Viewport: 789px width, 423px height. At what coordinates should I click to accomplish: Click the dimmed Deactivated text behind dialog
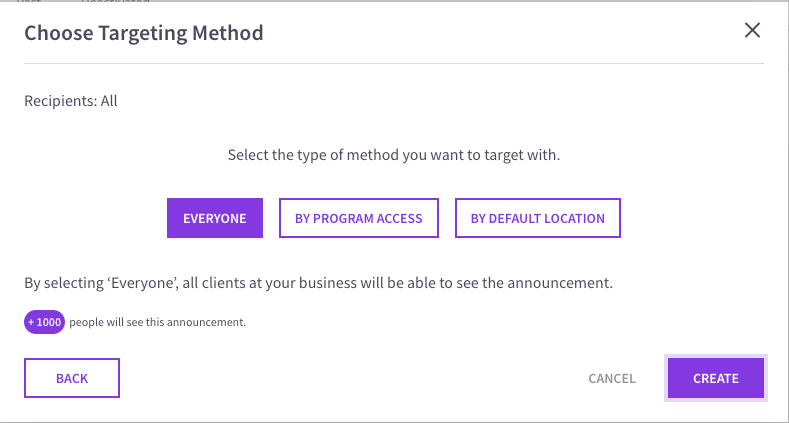pyautogui.click(x=115, y=2)
